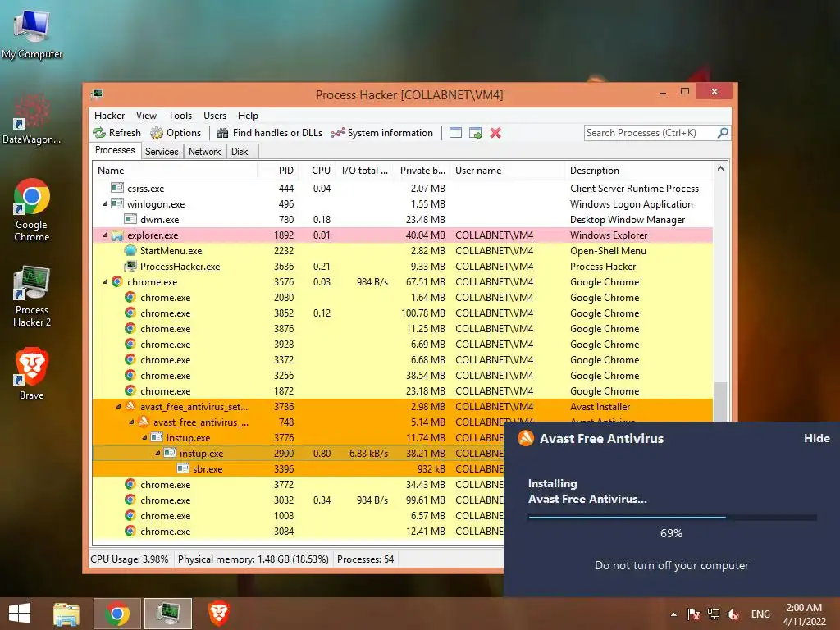Click the Chrome icon of PID 1872

click(x=130, y=390)
